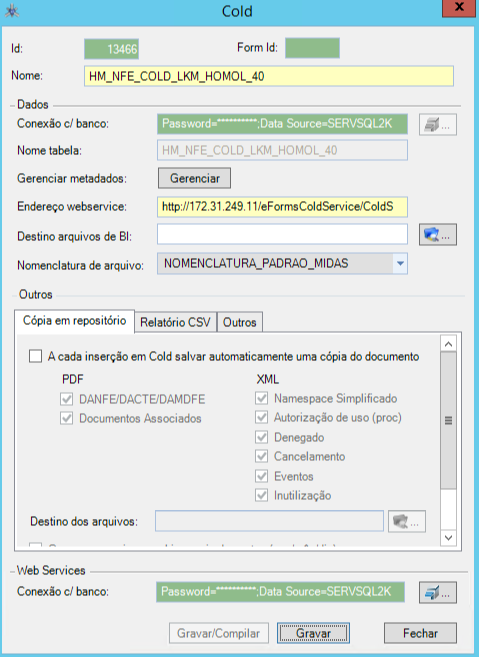Toggle the Autorização de uso (proc) checkbox
This screenshot has width=479, height=657.
[x=262, y=417]
